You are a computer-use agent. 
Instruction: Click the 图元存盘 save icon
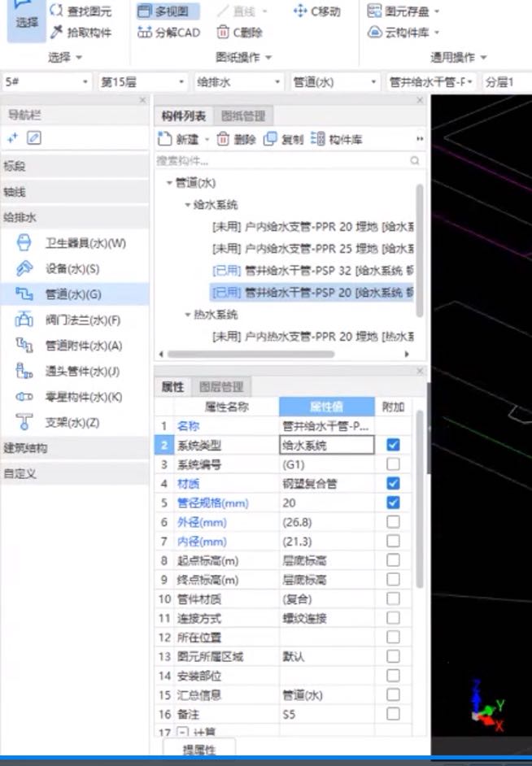point(374,11)
